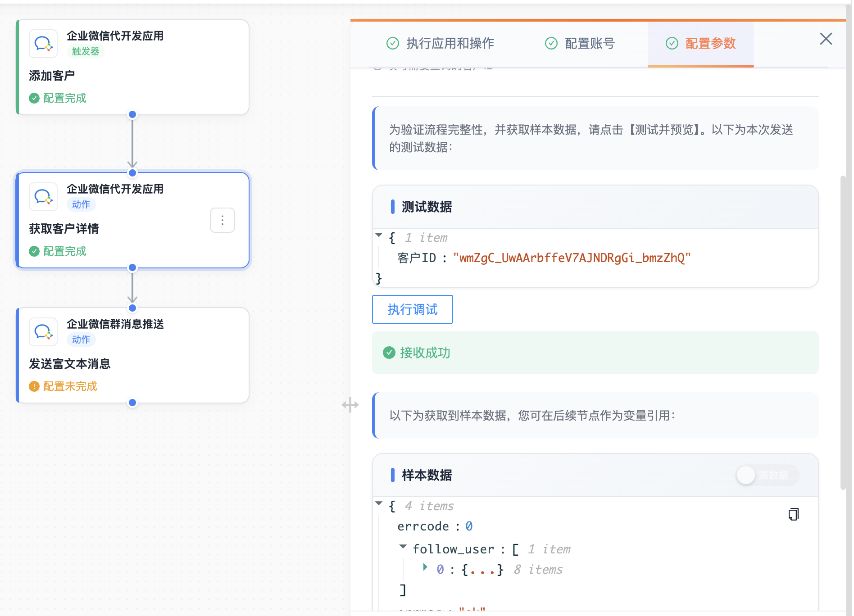The height and width of the screenshot is (616, 854).
Task: Click green check icon on 添加客户 配置完成
Action: click(34, 98)
